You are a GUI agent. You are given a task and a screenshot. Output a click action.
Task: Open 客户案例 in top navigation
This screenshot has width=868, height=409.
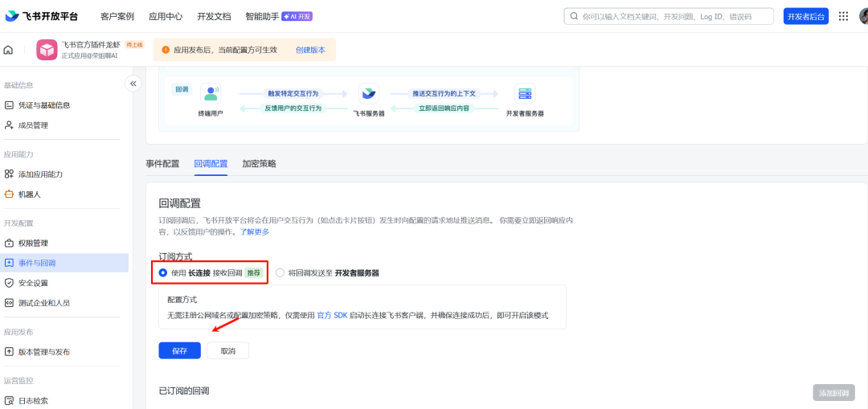pyautogui.click(x=117, y=17)
